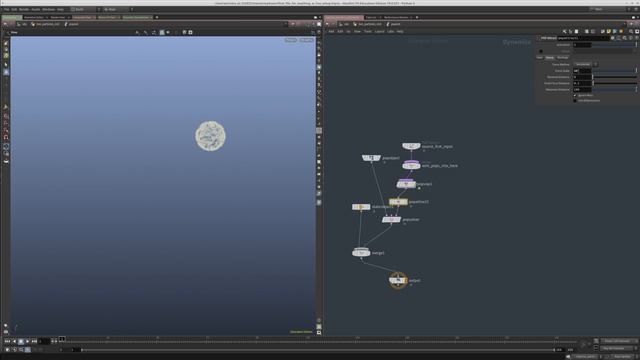Switch to the Animation Editor tab
Image resolution: width=640 pixels, height=360 pixels.
[34, 17]
